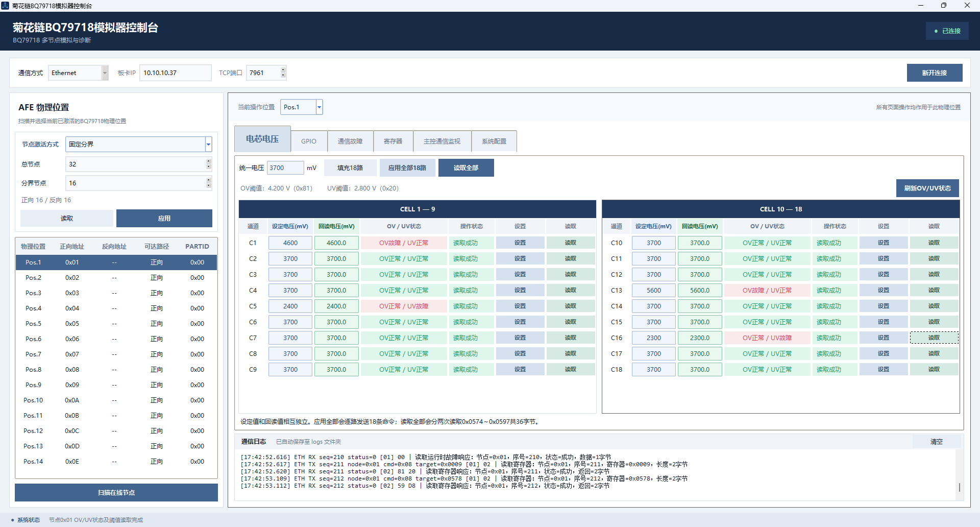Viewport: 980px width, 527px height.
Task: Click the 分界节点 number field
Action: pos(136,183)
